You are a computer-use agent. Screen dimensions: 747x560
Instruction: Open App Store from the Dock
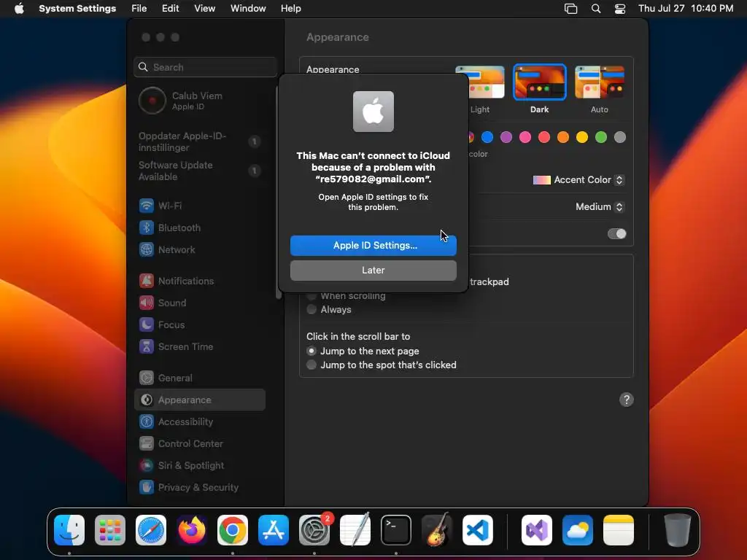tap(274, 530)
